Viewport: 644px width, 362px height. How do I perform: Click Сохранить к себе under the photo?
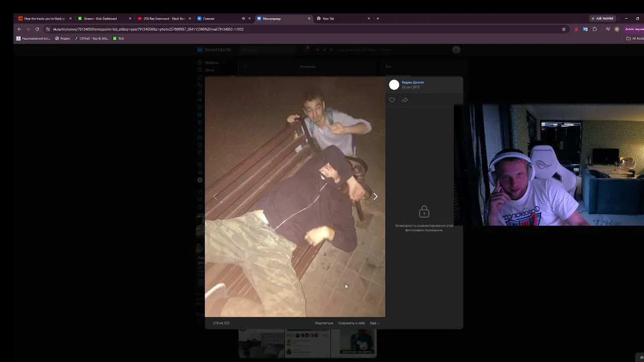pyautogui.click(x=352, y=323)
